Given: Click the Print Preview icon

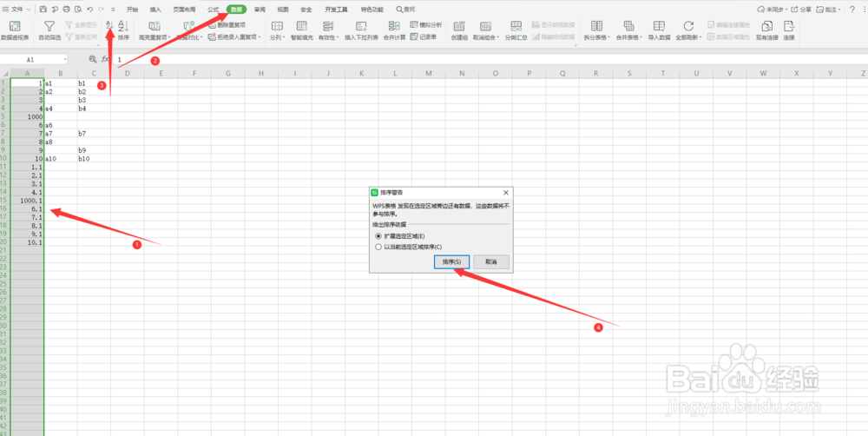Looking at the screenshot, I should [x=77, y=10].
